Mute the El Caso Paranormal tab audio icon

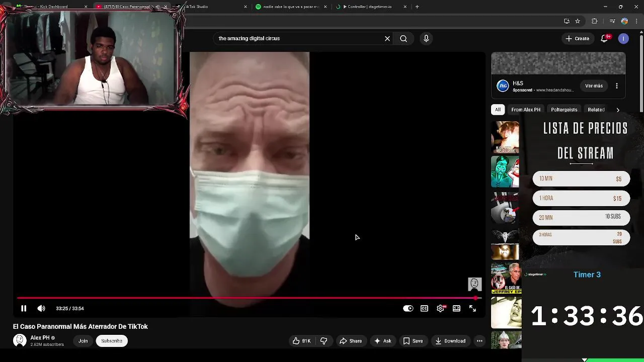[157, 7]
